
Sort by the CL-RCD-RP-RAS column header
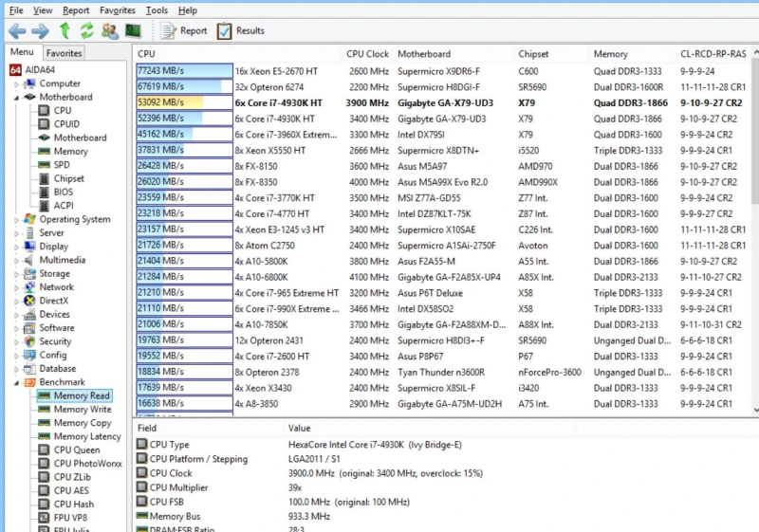[x=713, y=54]
